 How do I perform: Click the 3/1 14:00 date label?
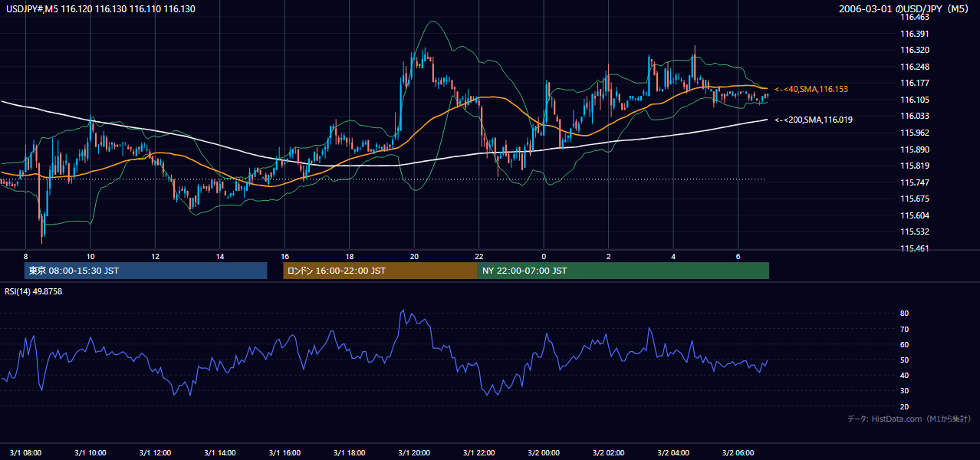220,452
